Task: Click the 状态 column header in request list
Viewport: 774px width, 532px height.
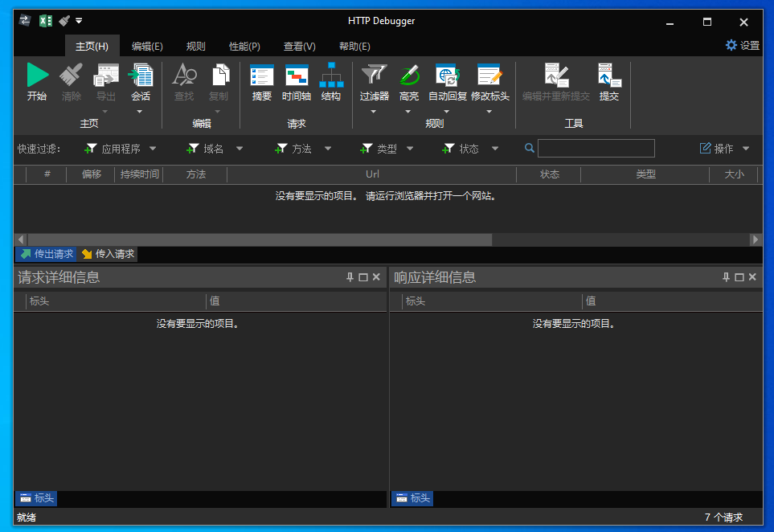Action: [549, 174]
